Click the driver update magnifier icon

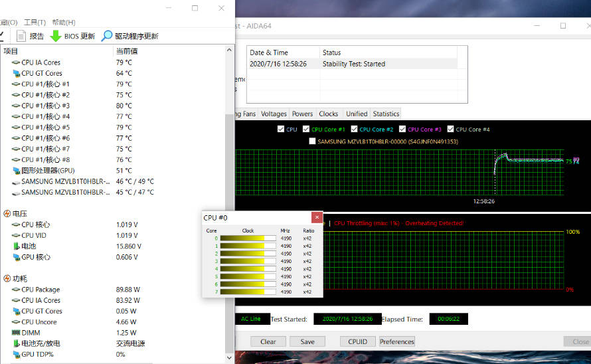pyautogui.click(x=107, y=36)
